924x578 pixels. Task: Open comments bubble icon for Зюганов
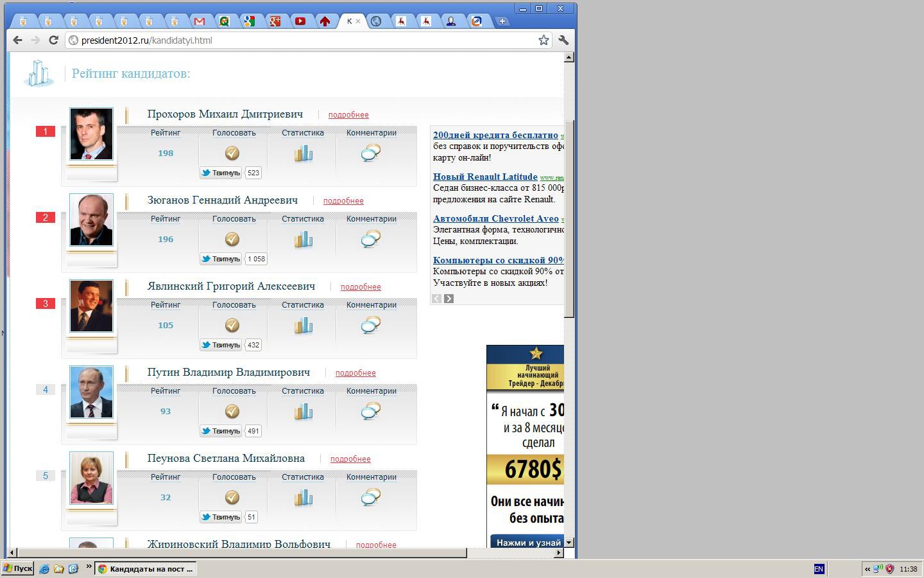[x=371, y=240]
